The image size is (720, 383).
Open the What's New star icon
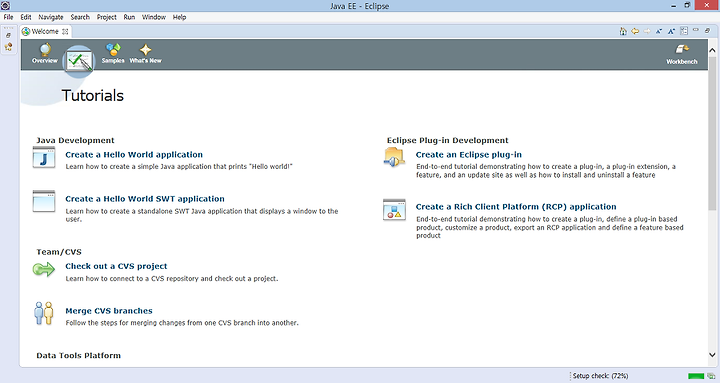(x=145, y=50)
